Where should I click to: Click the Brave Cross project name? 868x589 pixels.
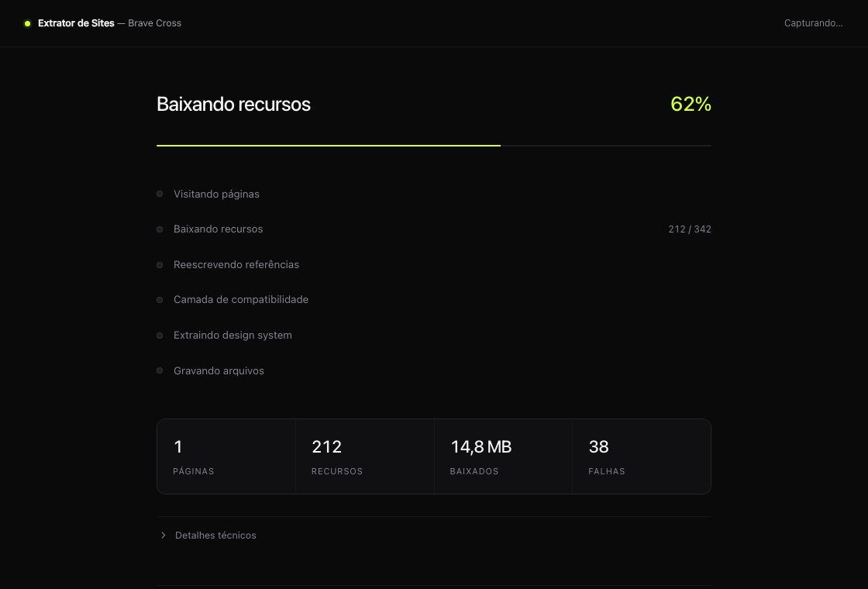pyautogui.click(x=154, y=23)
